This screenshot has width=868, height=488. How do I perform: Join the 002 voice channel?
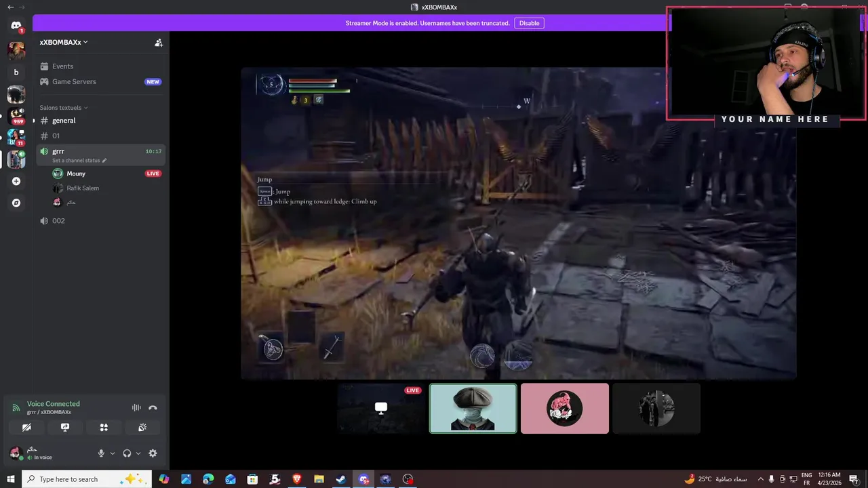tap(100, 221)
